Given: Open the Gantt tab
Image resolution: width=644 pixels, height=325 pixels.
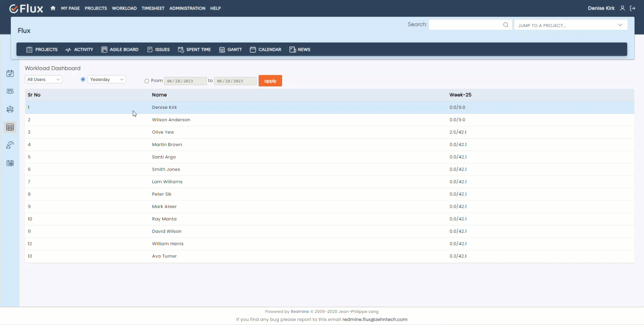Looking at the screenshot, I should coord(231,50).
